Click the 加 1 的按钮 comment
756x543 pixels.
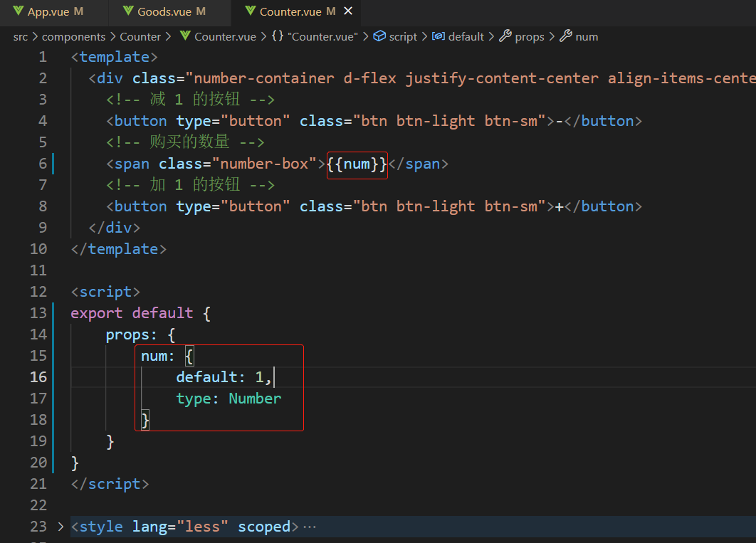(191, 185)
